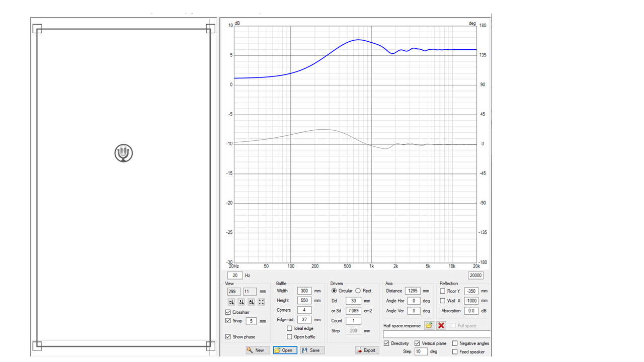644x362 pixels.
Task: Enable Wall X reflection
Action: pyautogui.click(x=443, y=301)
